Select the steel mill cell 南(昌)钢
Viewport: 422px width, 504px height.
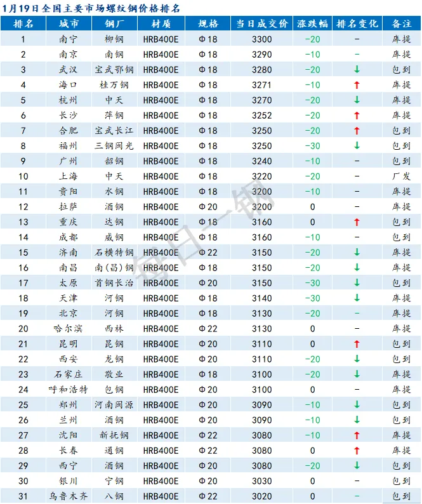(x=114, y=267)
